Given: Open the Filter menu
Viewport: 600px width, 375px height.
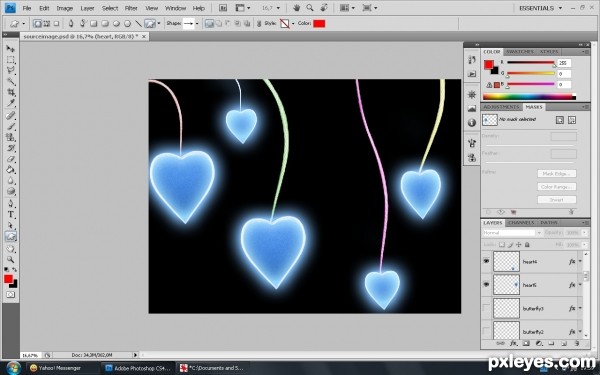Looking at the screenshot, I should tap(131, 8).
